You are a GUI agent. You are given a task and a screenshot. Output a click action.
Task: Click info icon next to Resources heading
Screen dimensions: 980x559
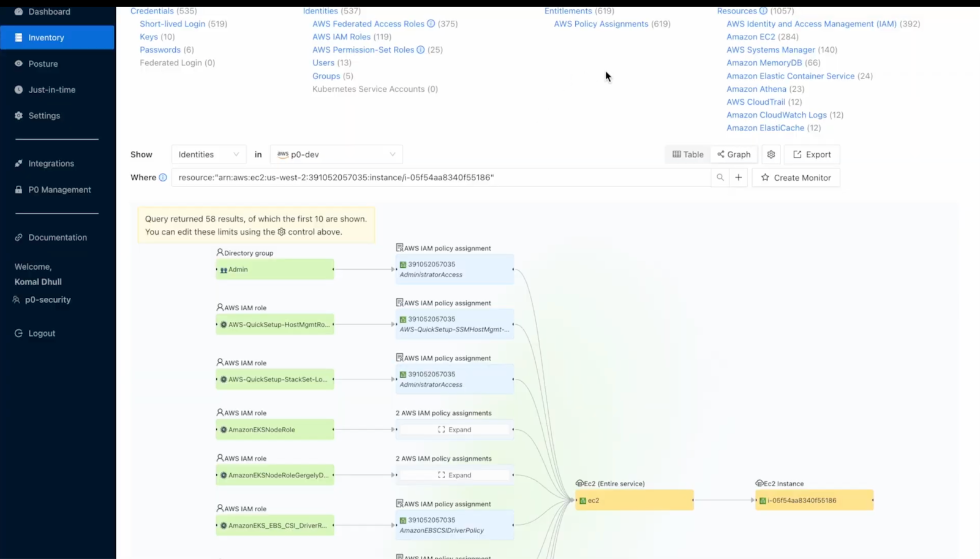click(x=763, y=11)
